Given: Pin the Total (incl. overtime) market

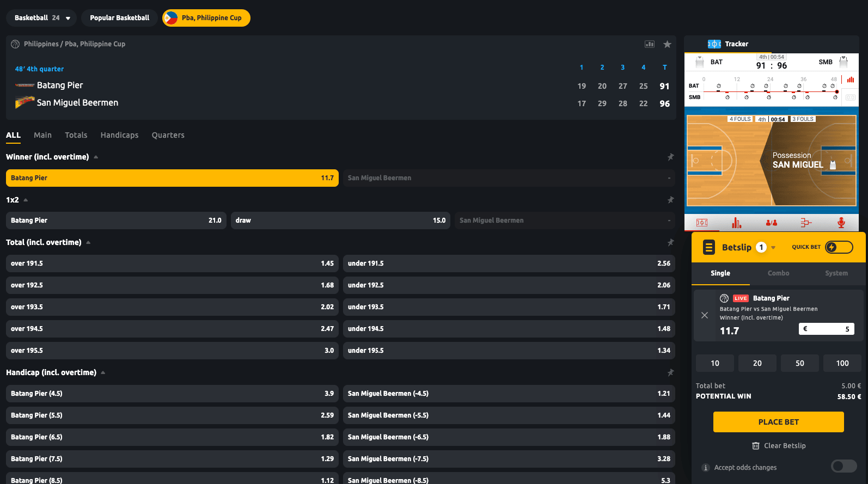Looking at the screenshot, I should (670, 242).
